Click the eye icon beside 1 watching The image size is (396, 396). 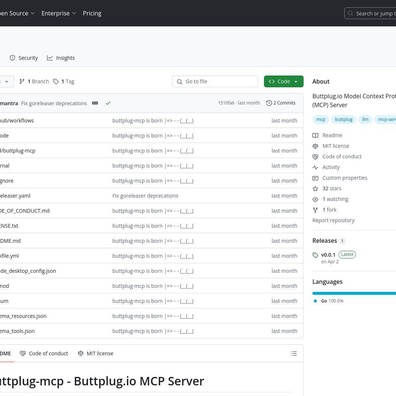coord(315,199)
